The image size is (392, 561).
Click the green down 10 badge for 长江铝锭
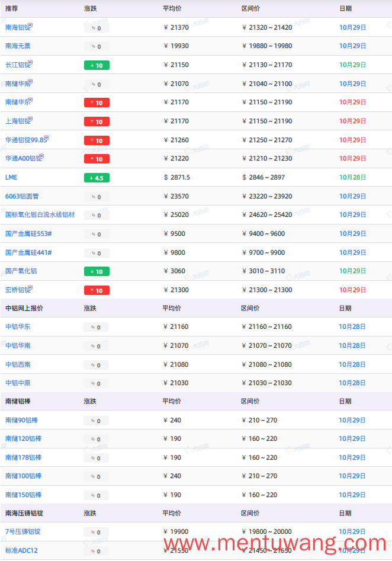(x=97, y=66)
